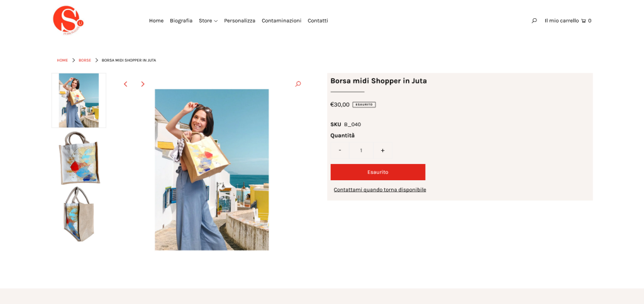Click the Quantità label
The width and height of the screenshot is (644, 304).
point(342,136)
